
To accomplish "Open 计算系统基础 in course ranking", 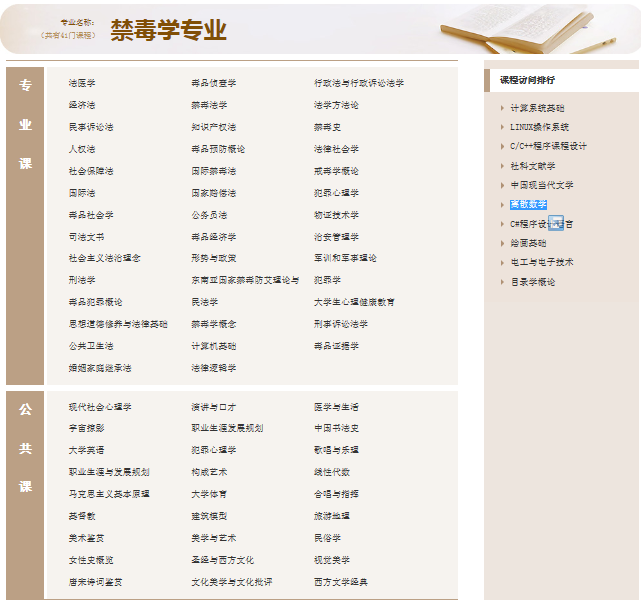I will [x=537, y=108].
